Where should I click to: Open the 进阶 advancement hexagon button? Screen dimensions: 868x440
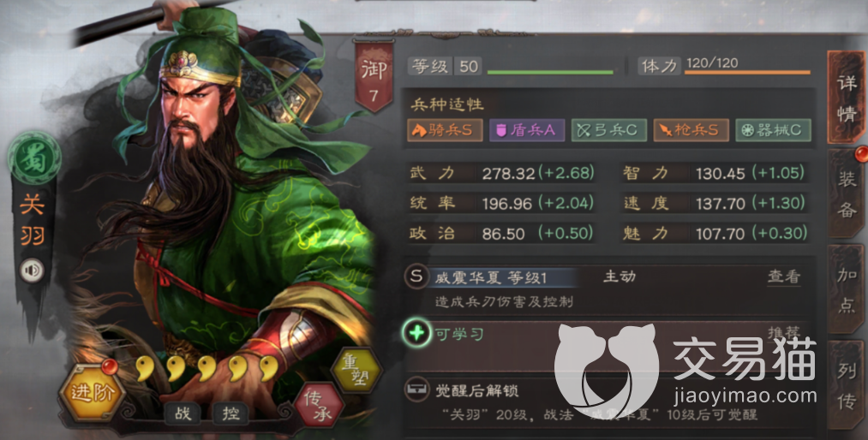[92, 391]
